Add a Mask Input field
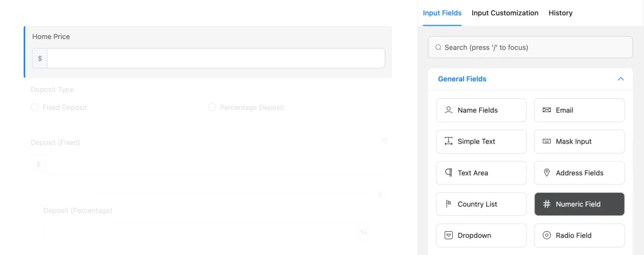This screenshot has width=644, height=255. tap(579, 142)
